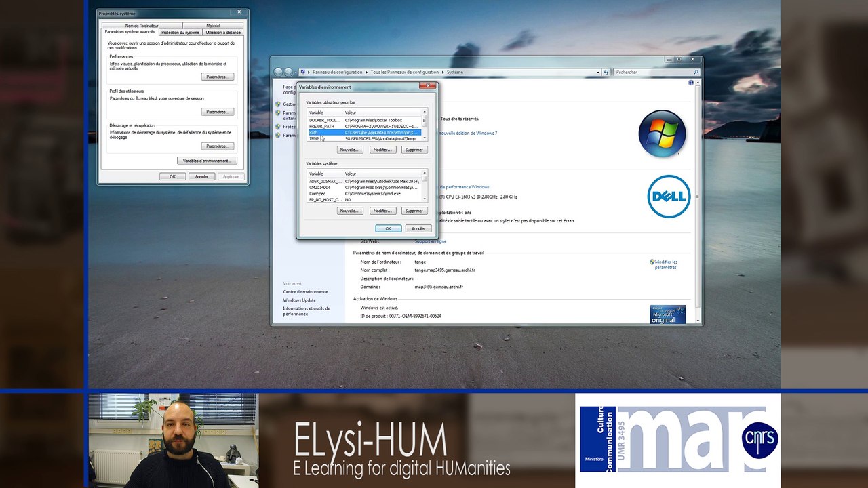The image size is (868, 488).
Task: Expand the arrow after Panneau de configuration breadcrumb
Action: tap(366, 72)
